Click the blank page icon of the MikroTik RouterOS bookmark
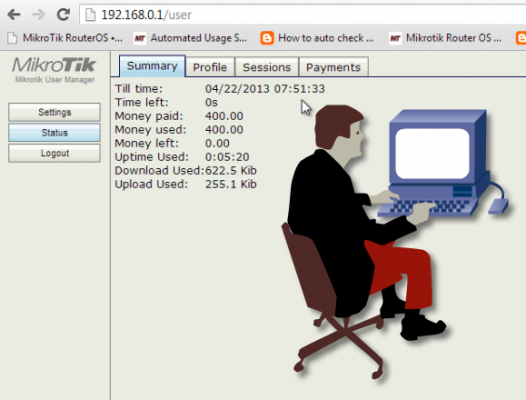The image size is (526, 400). click(x=12, y=38)
